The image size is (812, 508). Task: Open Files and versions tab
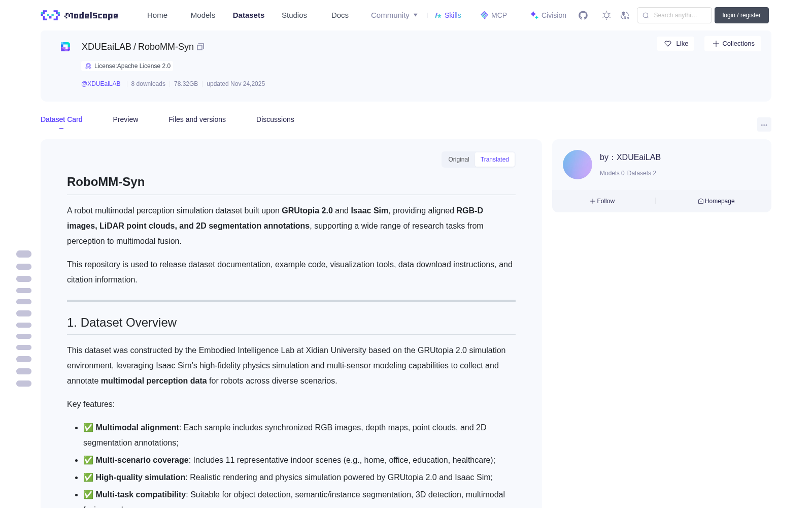[197, 119]
